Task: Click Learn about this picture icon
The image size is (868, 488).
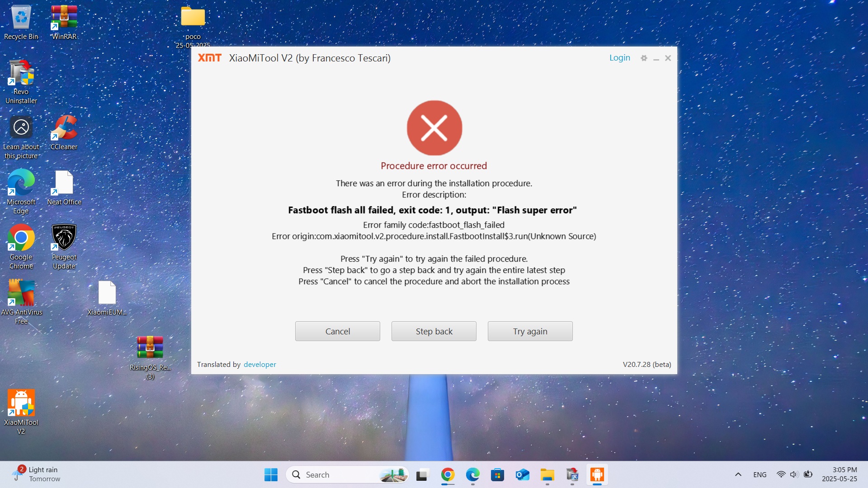Action: point(21,137)
